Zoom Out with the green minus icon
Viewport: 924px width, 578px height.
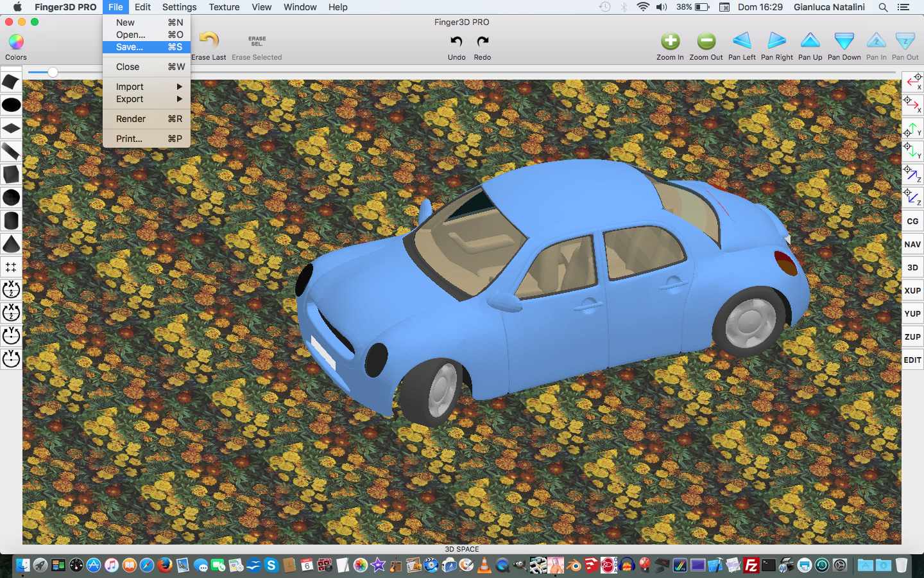(706, 41)
